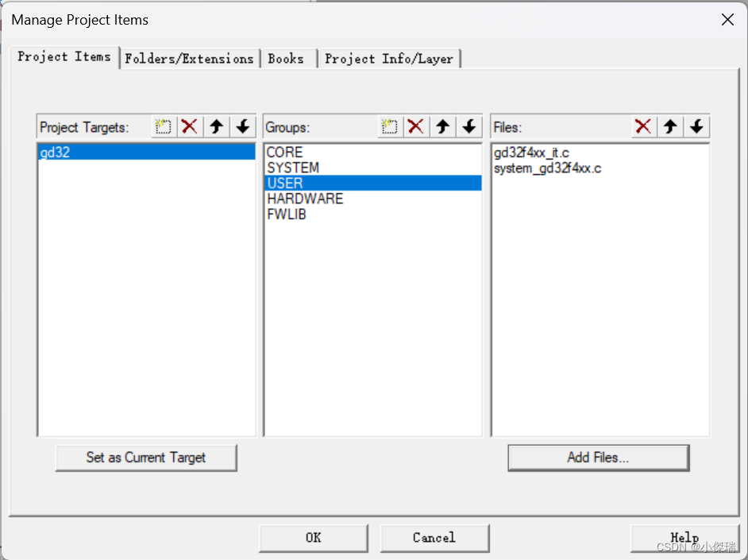Select the HARDWARE group

372,199
